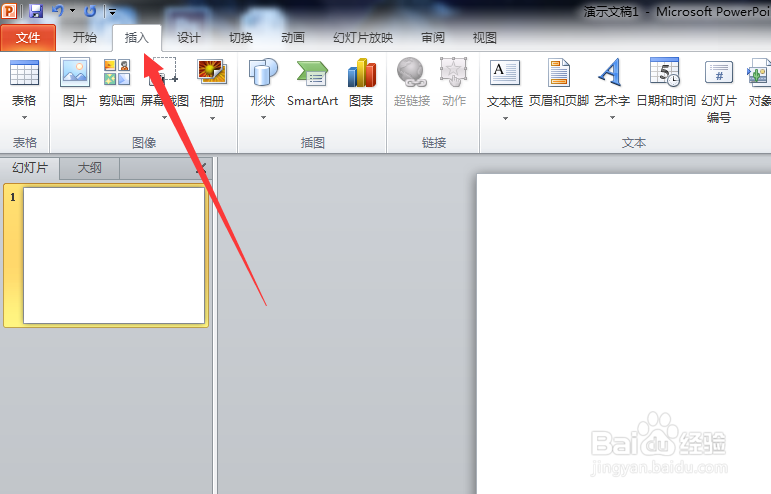Open Customize Quick Access Toolbar dropdown

pos(113,11)
